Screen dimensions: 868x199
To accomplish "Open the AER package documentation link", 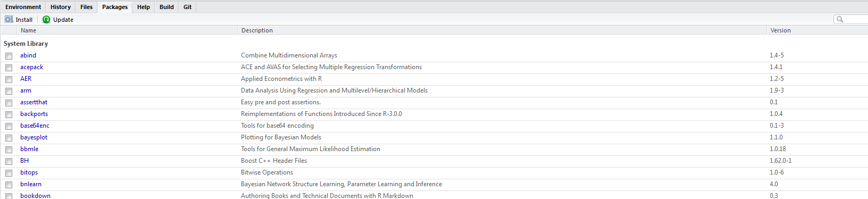I will (26, 79).
